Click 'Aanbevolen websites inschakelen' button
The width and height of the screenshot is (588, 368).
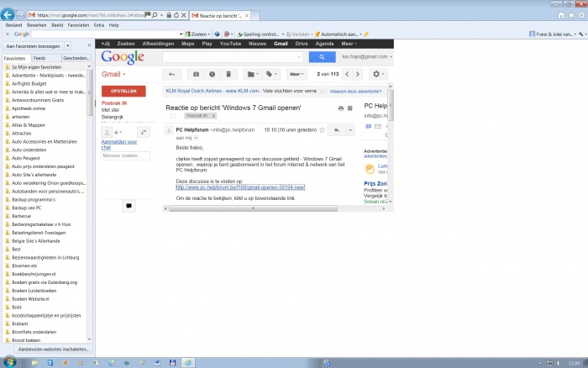[x=53, y=350]
